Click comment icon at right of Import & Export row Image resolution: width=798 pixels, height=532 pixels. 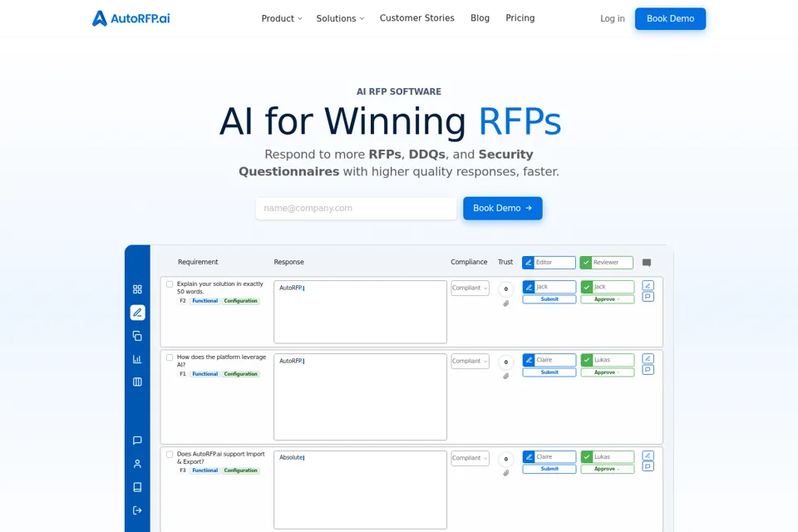(648, 466)
